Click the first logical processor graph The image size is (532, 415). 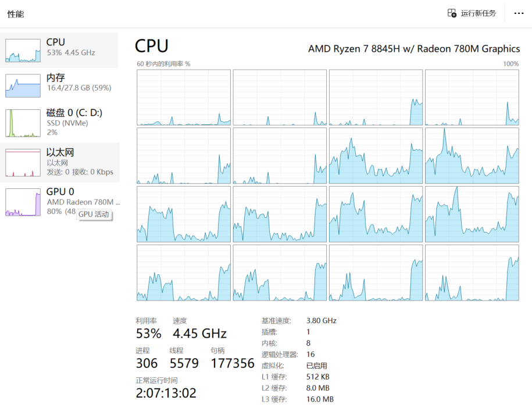[x=184, y=98]
